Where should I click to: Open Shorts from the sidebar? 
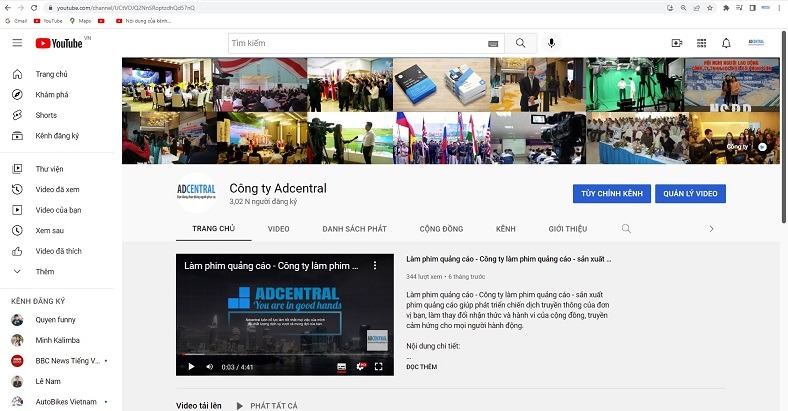[46, 115]
